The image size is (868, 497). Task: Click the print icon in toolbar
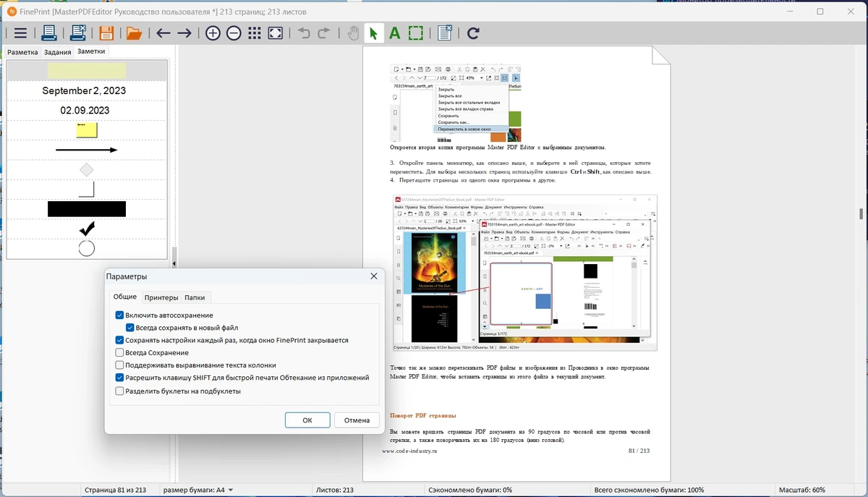pos(48,33)
